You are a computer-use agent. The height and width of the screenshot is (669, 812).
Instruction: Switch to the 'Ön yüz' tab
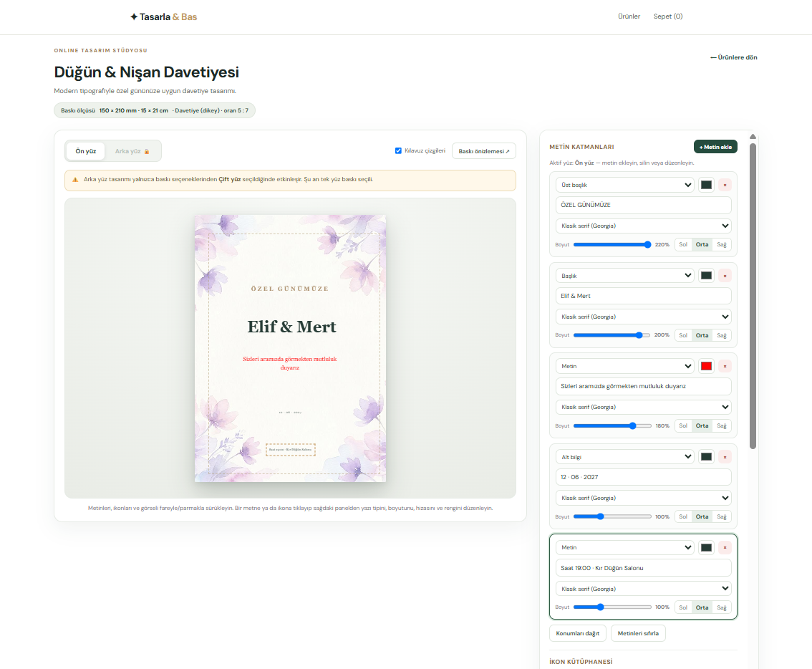click(85, 151)
